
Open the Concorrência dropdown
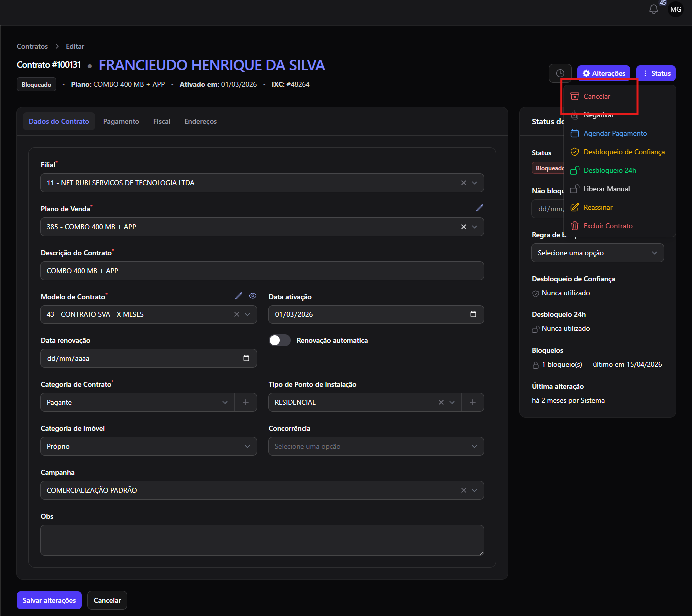[x=376, y=446]
